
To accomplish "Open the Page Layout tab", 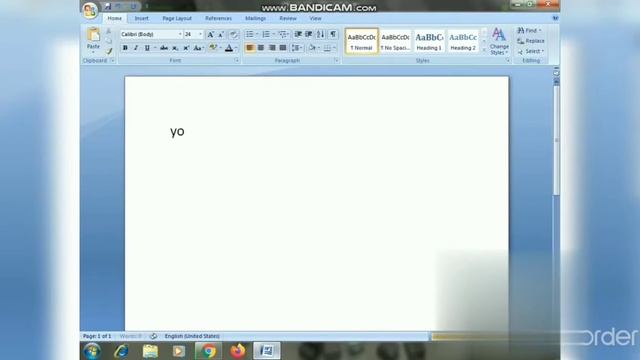I will (x=177, y=18).
